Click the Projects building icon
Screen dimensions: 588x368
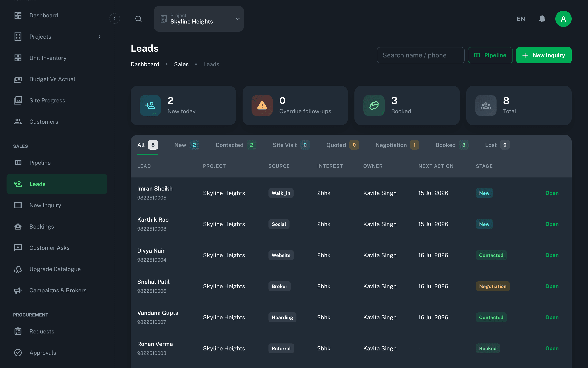pos(18,37)
